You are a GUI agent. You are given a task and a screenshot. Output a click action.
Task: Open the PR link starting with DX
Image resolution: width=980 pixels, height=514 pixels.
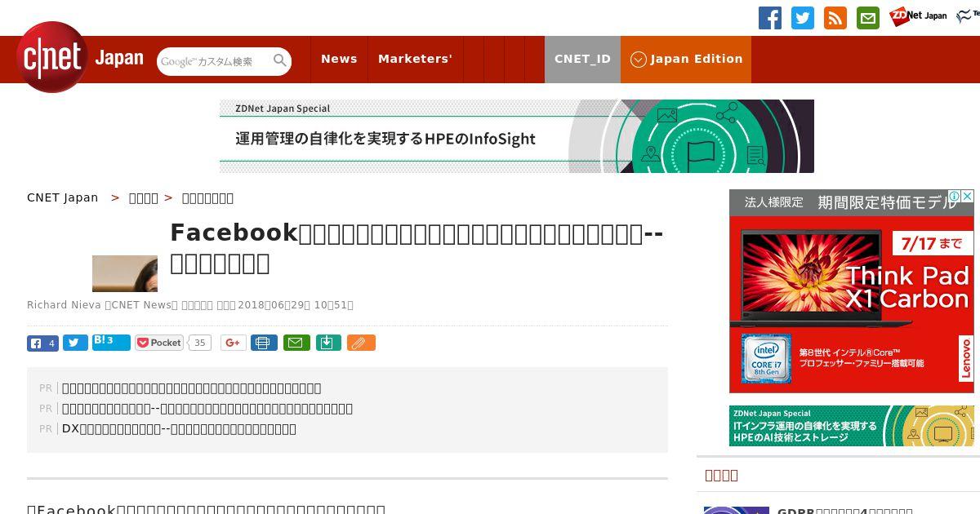[x=179, y=428]
